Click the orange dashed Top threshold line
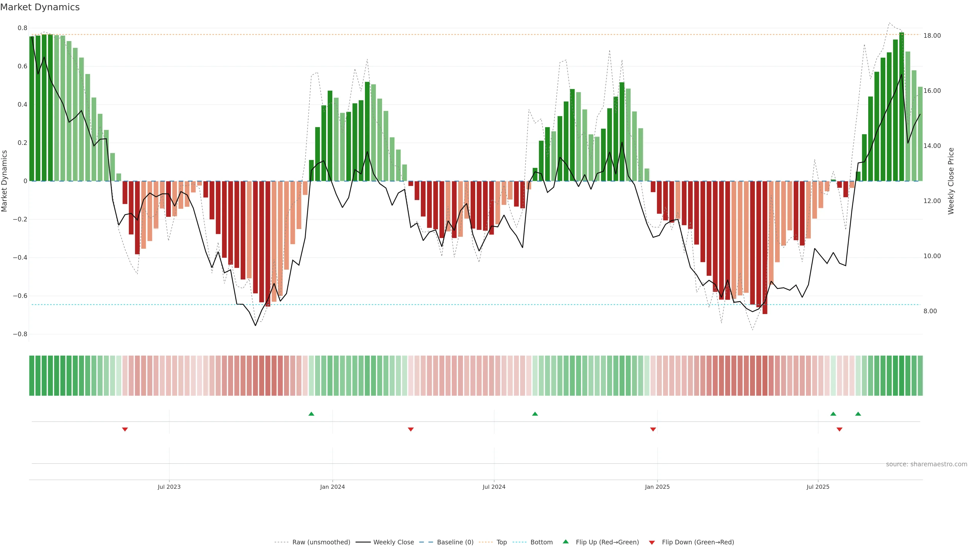Viewport: 980px width, 551px height. click(457, 35)
